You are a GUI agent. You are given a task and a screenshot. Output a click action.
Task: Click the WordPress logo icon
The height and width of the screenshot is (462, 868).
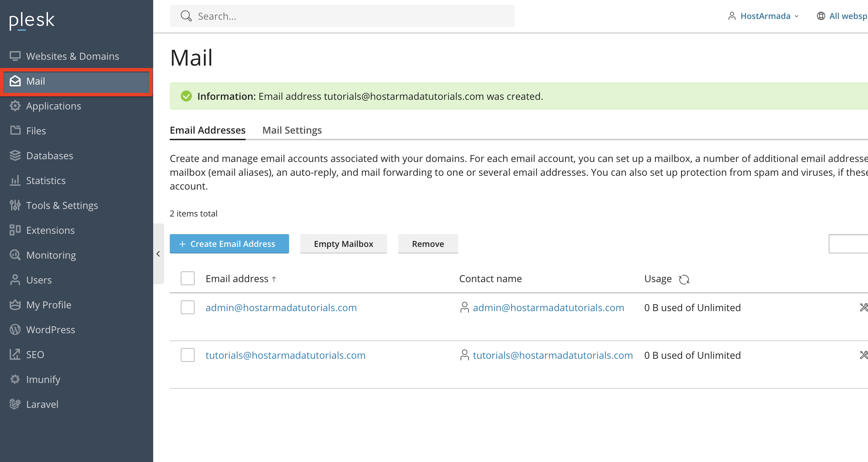(15, 329)
